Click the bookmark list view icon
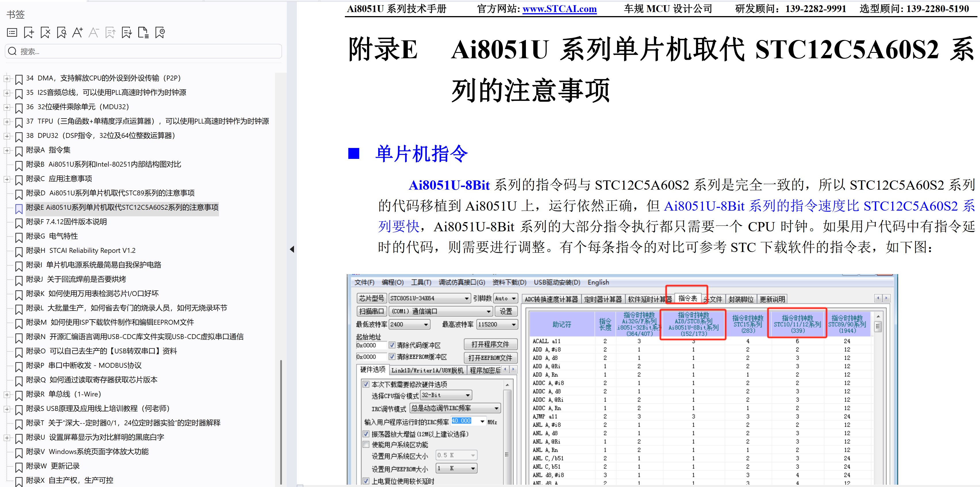This screenshot has width=980, height=487. [x=12, y=33]
